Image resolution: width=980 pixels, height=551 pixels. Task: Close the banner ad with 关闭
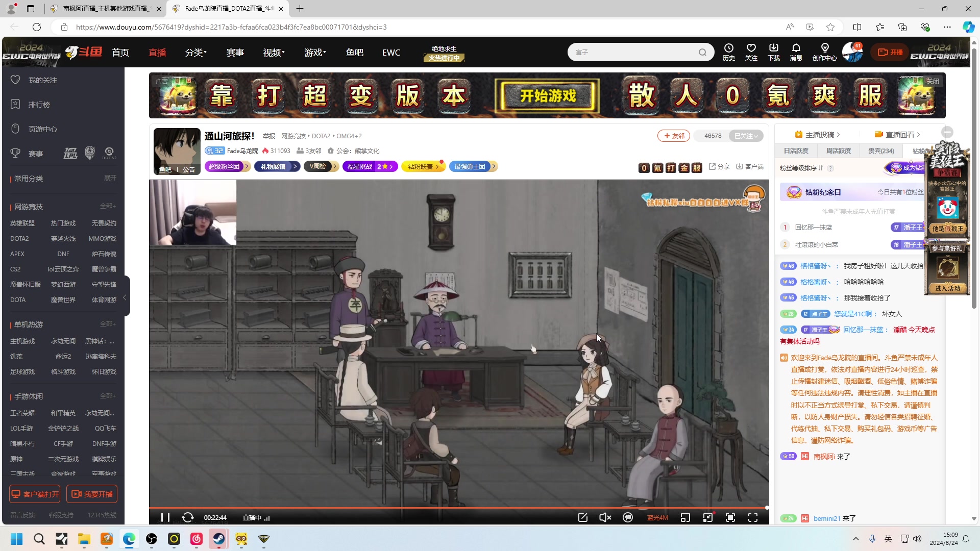[933, 81]
